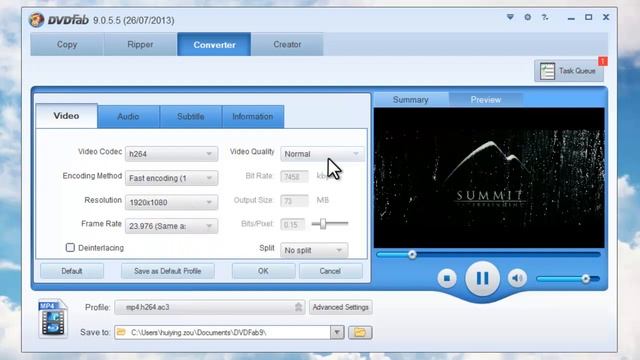Viewport: 640px width, 360px height.
Task: Click the video seek bar handle
Action: point(412,255)
